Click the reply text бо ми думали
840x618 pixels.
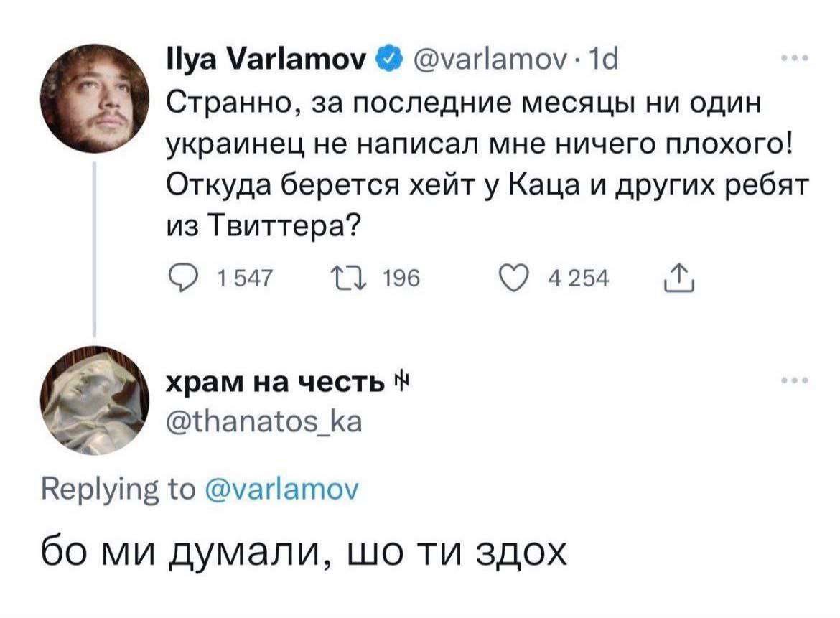(x=304, y=552)
